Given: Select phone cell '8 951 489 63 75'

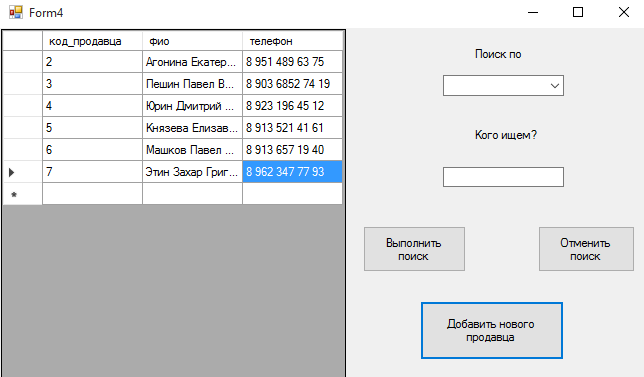Looking at the screenshot, I should 292,62.
